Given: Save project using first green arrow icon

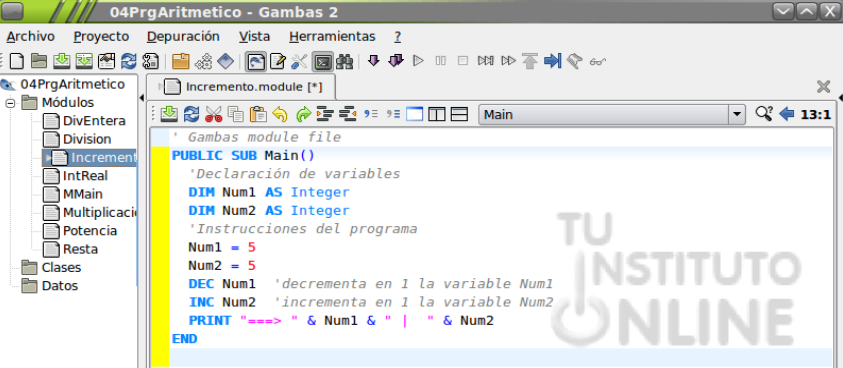Looking at the screenshot, I should coord(61,61).
